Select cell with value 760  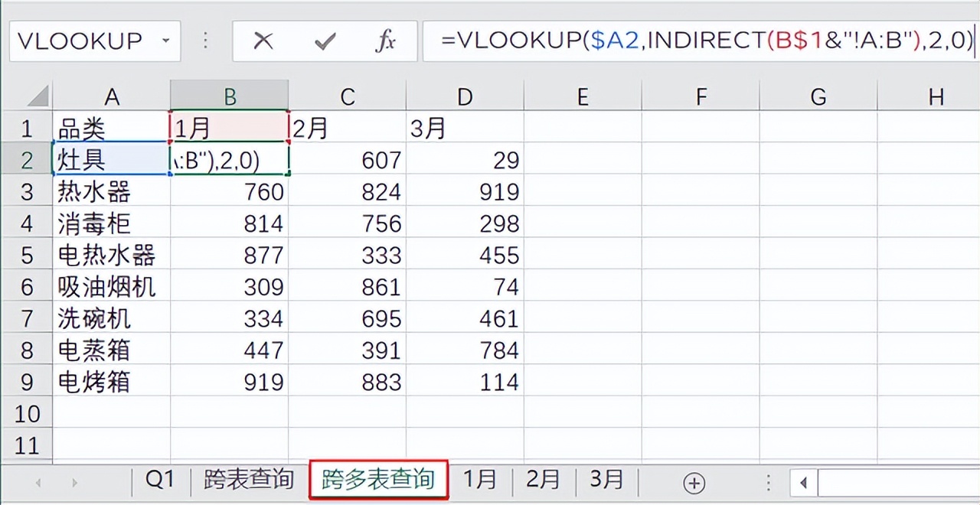tap(230, 191)
